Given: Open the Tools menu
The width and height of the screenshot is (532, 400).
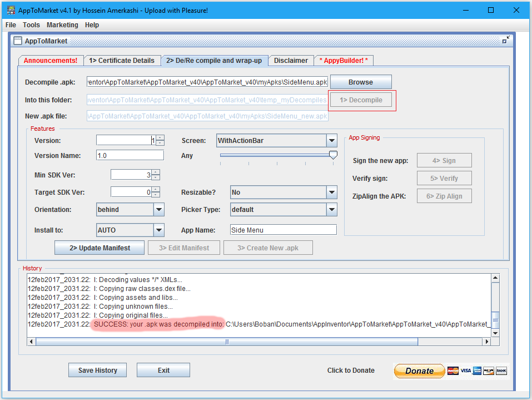Looking at the screenshot, I should point(31,25).
